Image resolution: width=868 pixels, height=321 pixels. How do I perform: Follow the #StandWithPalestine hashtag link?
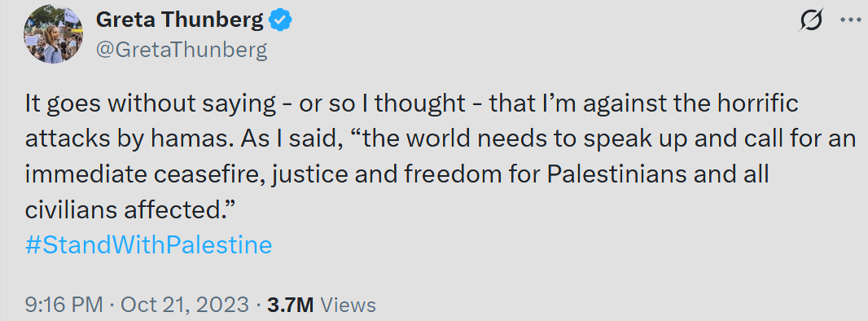148,244
